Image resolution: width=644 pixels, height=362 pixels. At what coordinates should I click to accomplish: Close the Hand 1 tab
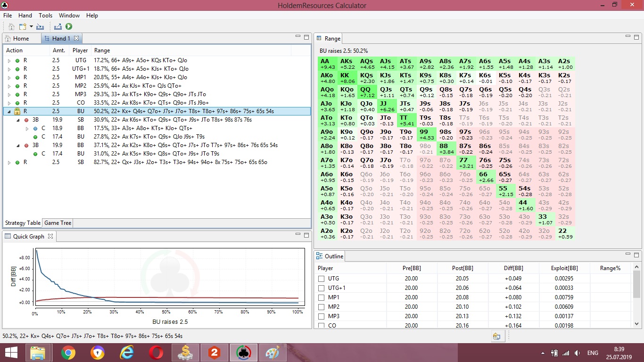pos(76,38)
